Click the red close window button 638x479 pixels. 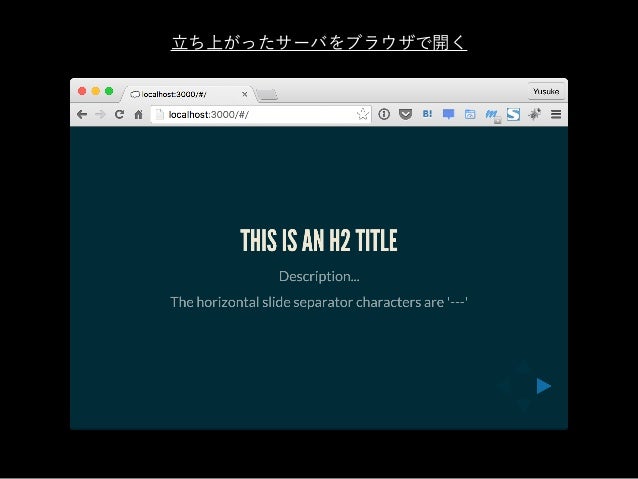click(x=82, y=91)
